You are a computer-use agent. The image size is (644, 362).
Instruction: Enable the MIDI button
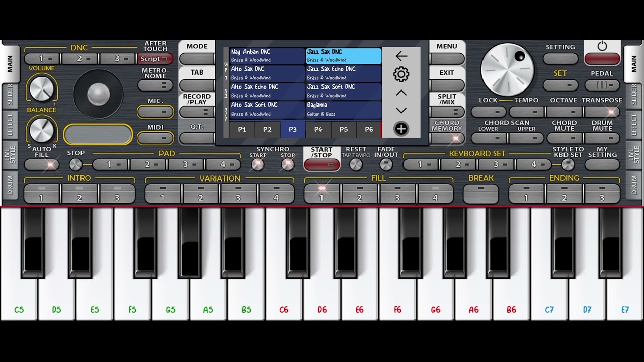coord(155,138)
